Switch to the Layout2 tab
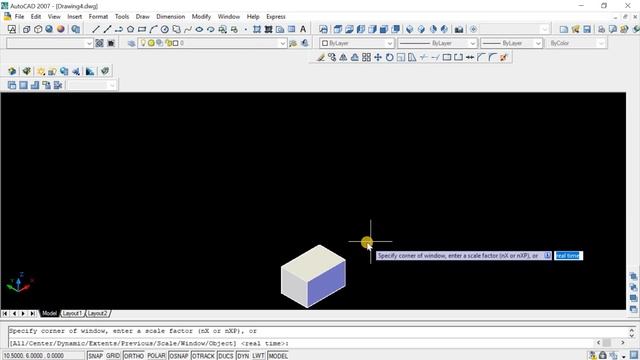Image resolution: width=640 pixels, height=360 pixels. [98, 313]
